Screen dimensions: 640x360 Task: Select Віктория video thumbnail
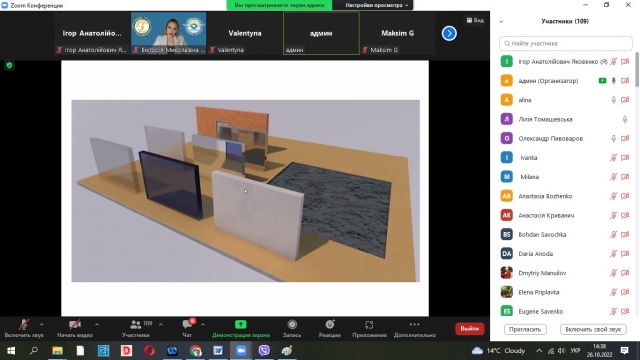(x=169, y=33)
